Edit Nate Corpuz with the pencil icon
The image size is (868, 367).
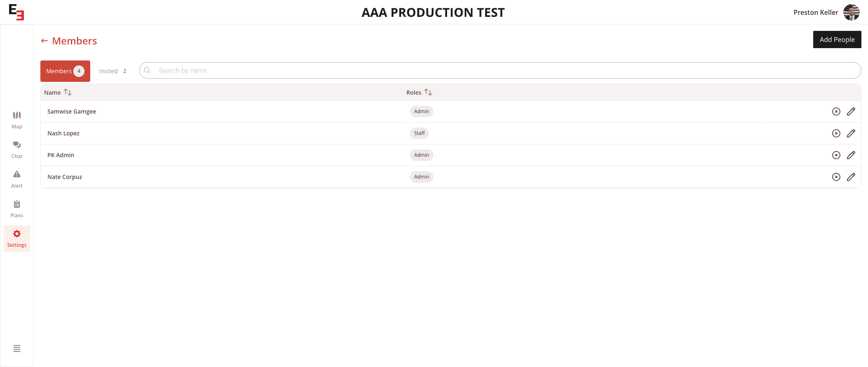coord(851,177)
